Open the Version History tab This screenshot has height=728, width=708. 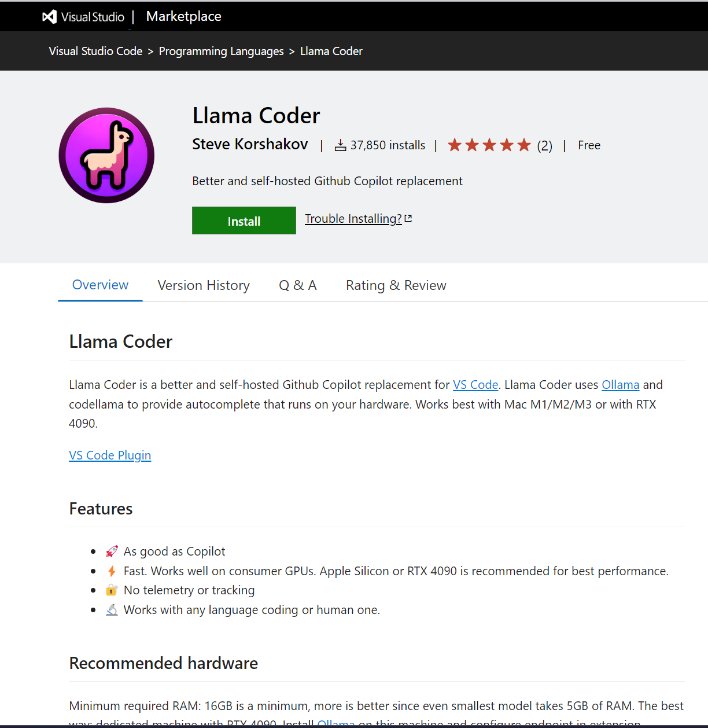click(203, 285)
